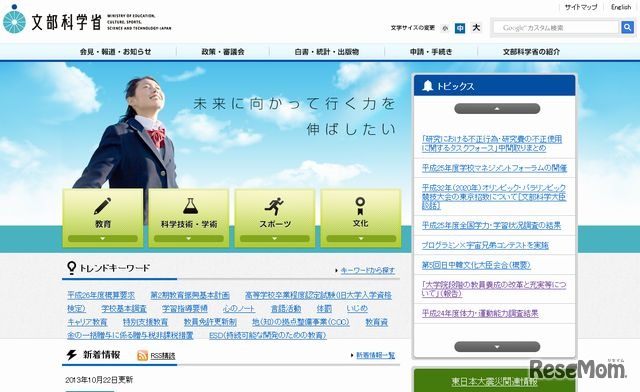Click keyword 教員免許更新制
The image size is (640, 392).
point(210,322)
